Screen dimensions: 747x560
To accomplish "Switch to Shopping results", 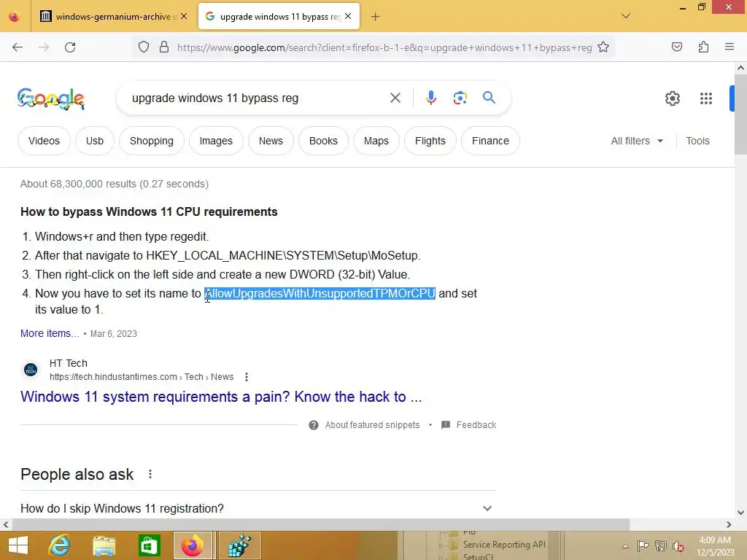I will [x=152, y=141].
